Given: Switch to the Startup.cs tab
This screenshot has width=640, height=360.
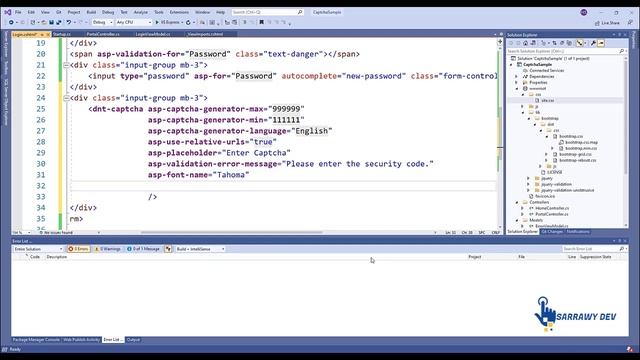Looking at the screenshot, I should [x=62, y=34].
